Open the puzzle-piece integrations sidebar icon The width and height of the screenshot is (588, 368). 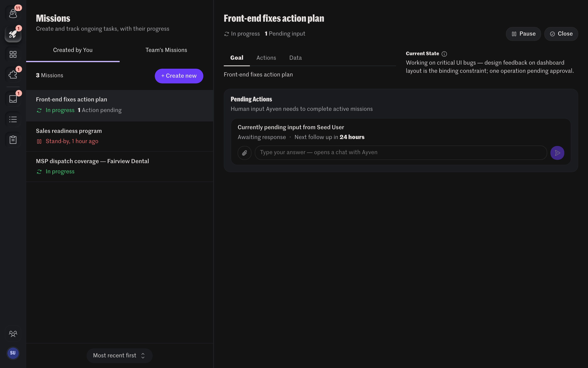(x=13, y=75)
